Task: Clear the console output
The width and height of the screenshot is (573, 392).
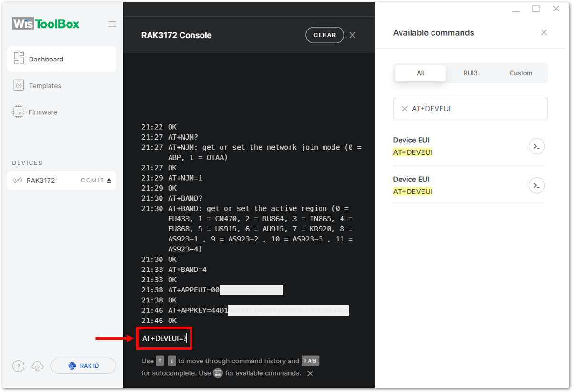Action: [325, 35]
